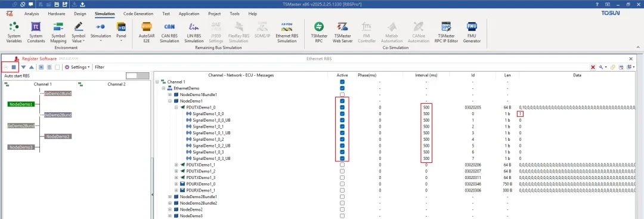Expand the PDUTXDemo1_1 node

point(176,165)
